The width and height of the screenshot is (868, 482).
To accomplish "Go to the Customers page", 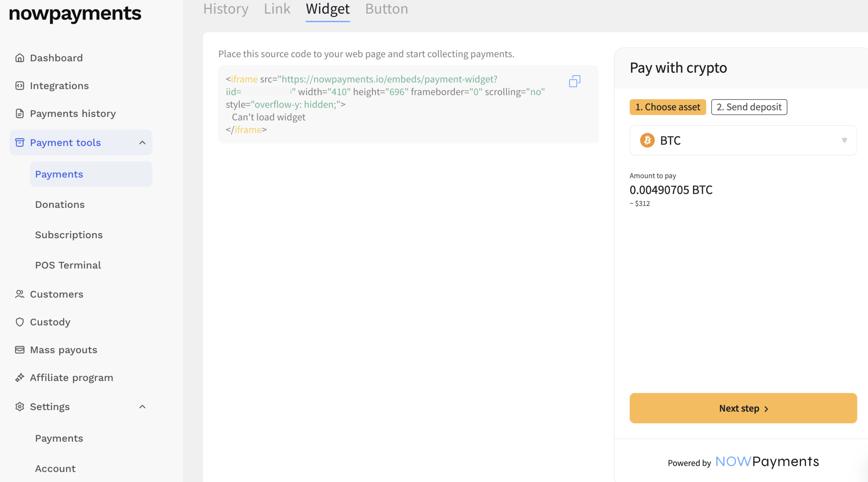I will point(57,294).
